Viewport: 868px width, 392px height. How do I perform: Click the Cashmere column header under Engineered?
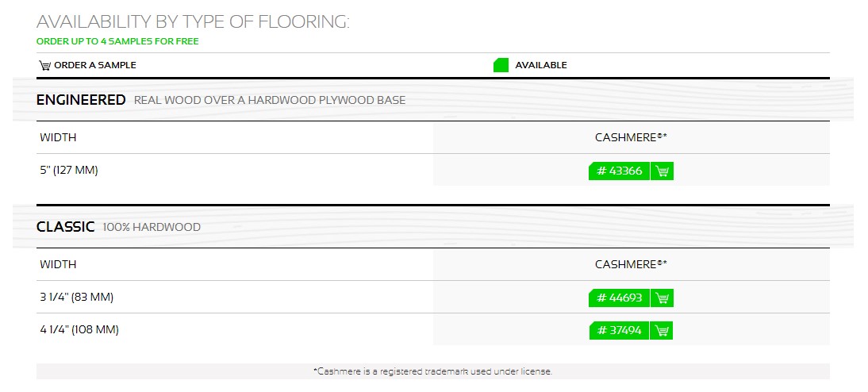coord(631,137)
